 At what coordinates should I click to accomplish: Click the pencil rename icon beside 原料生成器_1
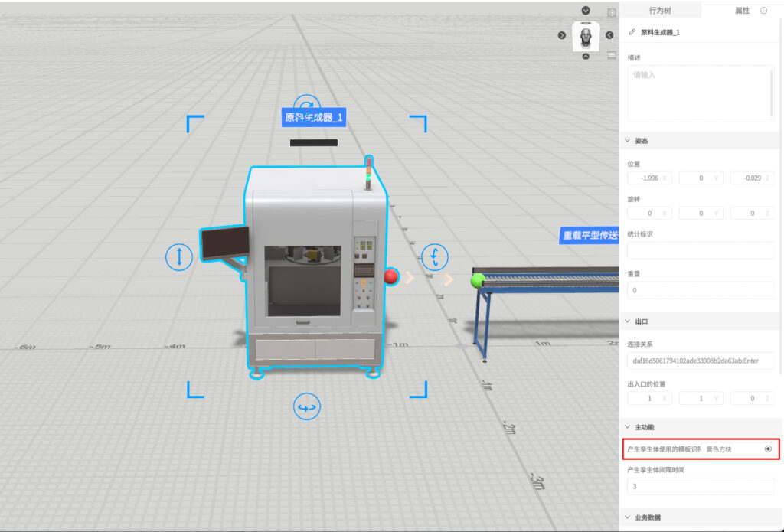tap(632, 32)
